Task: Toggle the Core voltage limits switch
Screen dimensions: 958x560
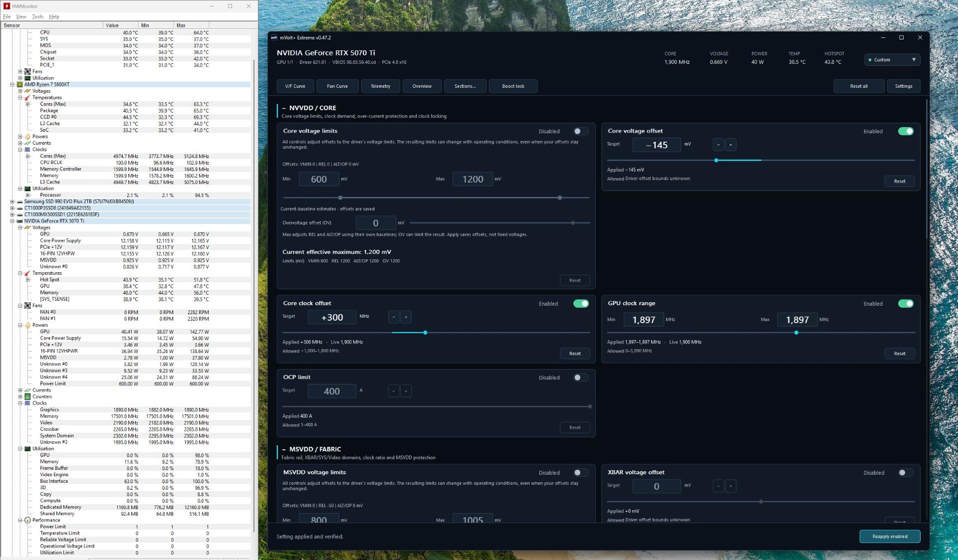Action: pos(580,131)
